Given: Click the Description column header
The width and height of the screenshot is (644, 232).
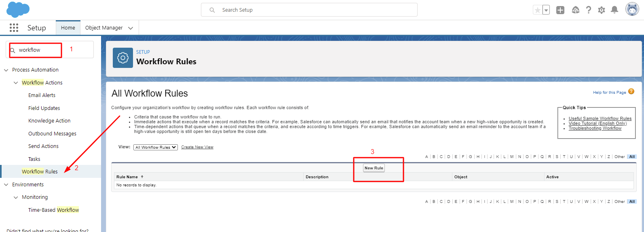Looking at the screenshot, I should [317, 177].
